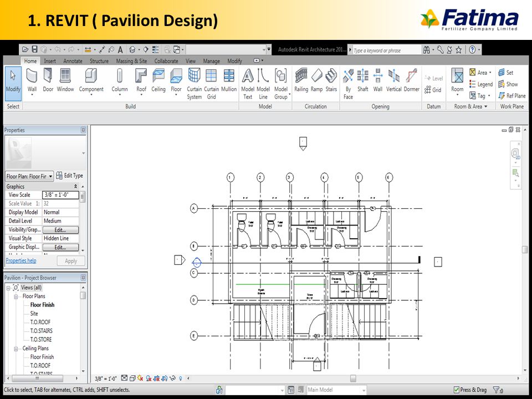
Task: Open the Main Model workset dropdown
Action: [x=336, y=390]
